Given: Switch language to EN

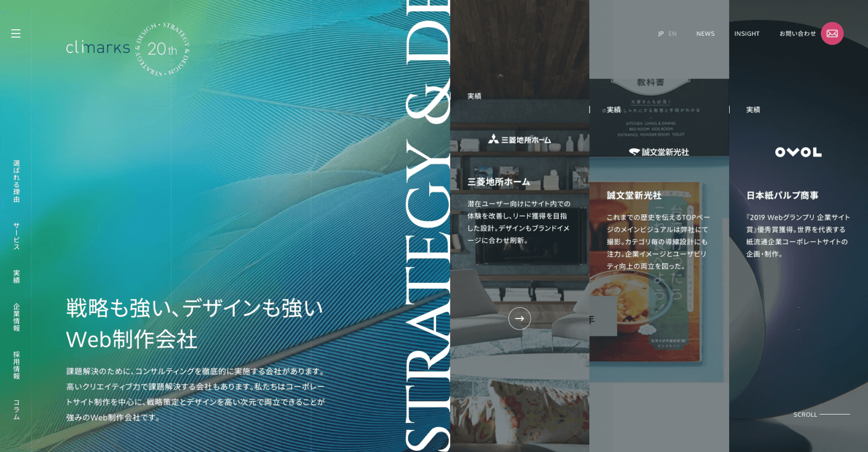Looking at the screenshot, I should pos(673,34).
